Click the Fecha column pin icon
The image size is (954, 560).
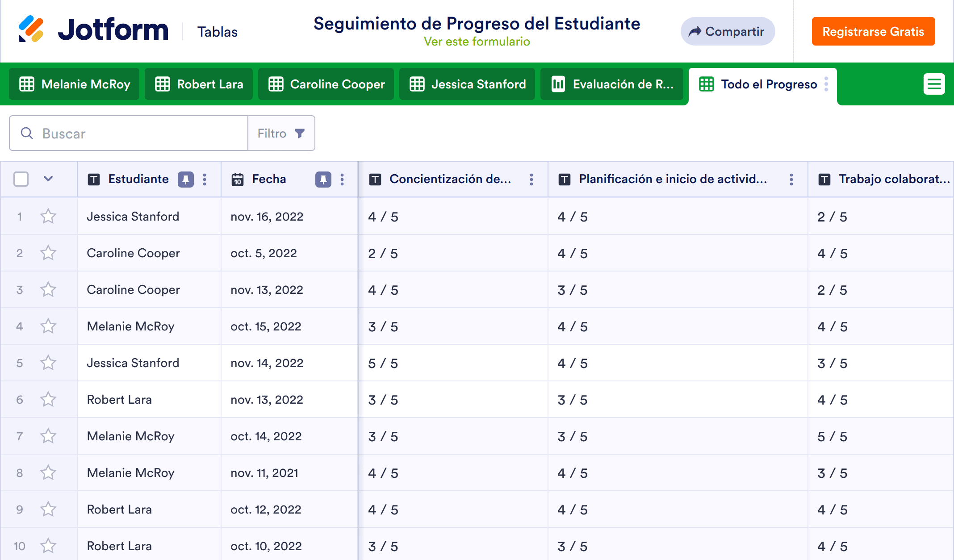323,180
